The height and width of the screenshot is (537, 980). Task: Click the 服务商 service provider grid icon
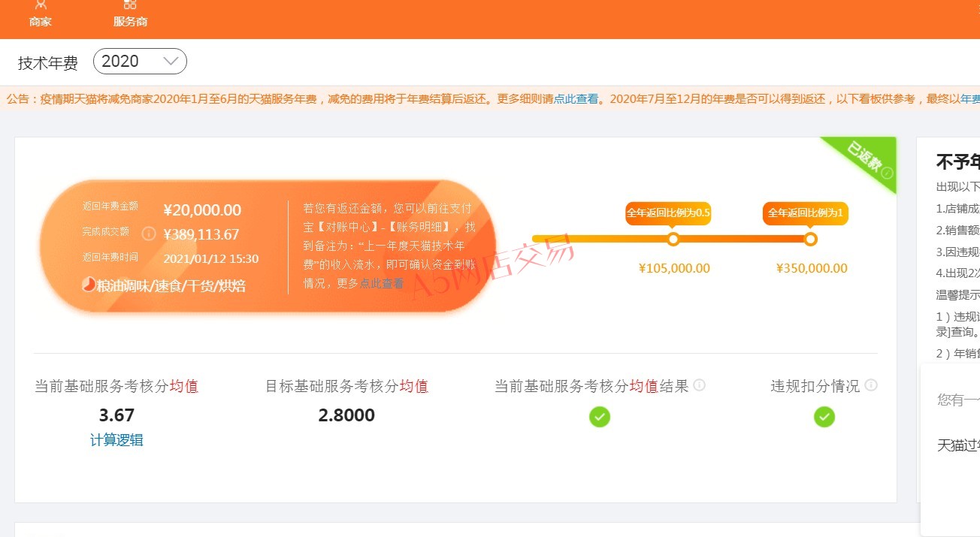pyautogui.click(x=130, y=4)
